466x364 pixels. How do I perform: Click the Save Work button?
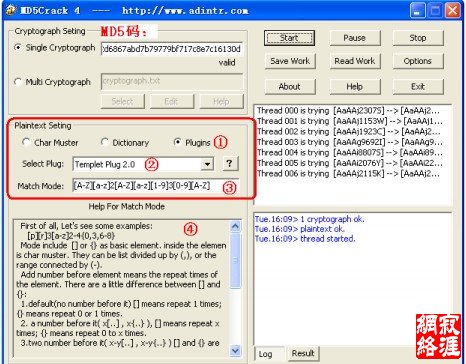pyautogui.click(x=290, y=61)
